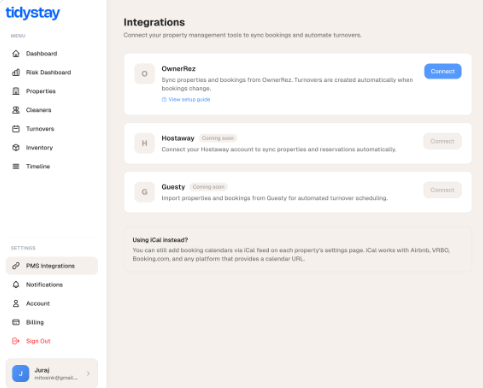Open Notifications settings
Viewport: 483px width, 388px height.
[52, 285]
